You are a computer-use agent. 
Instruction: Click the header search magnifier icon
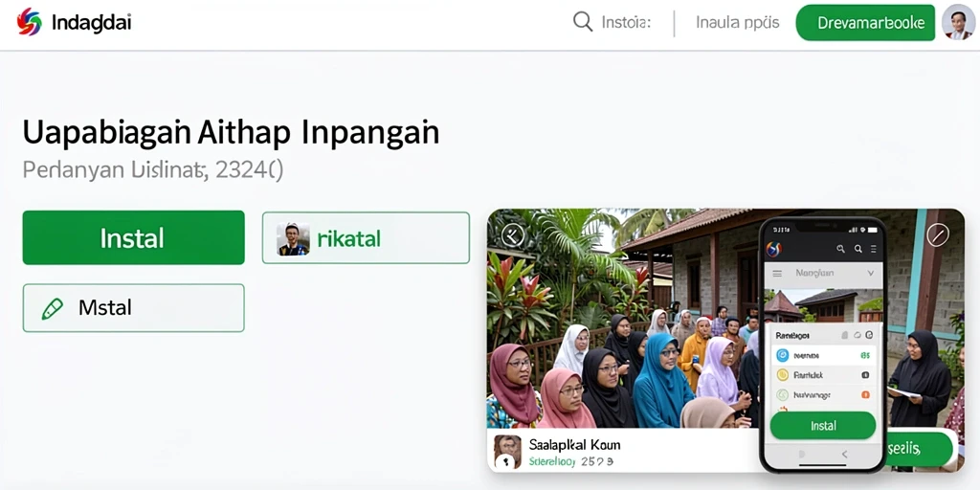583,23
